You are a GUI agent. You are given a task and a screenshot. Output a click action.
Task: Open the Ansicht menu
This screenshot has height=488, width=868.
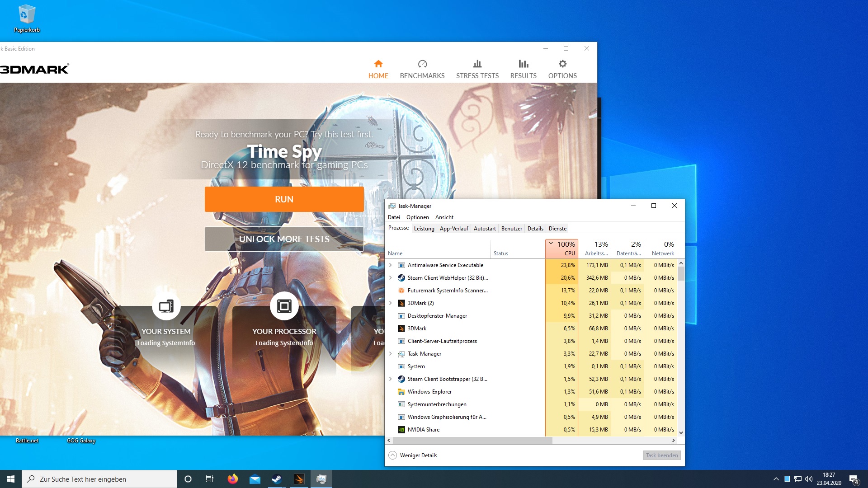pos(444,217)
